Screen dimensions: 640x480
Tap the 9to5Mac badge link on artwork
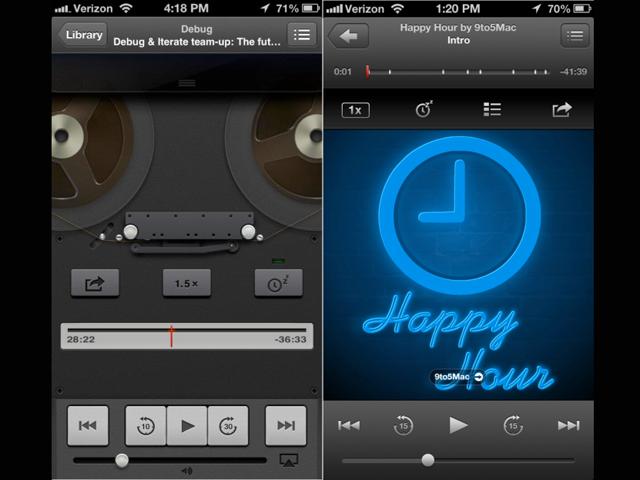coord(457,377)
